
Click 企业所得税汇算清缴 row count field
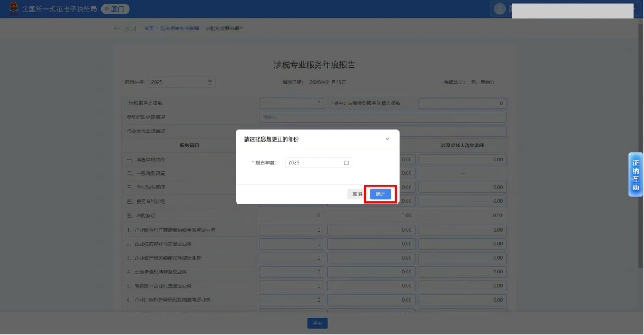[x=292, y=230]
